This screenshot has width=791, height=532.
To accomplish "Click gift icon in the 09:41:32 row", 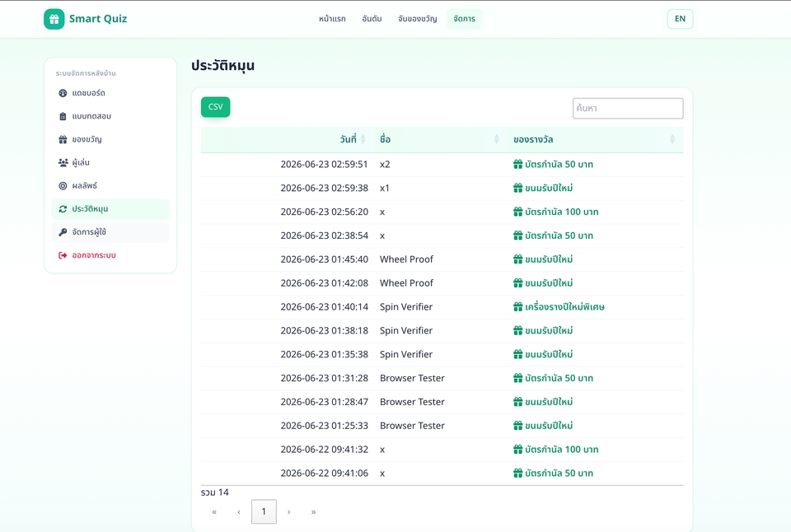I will point(517,449).
